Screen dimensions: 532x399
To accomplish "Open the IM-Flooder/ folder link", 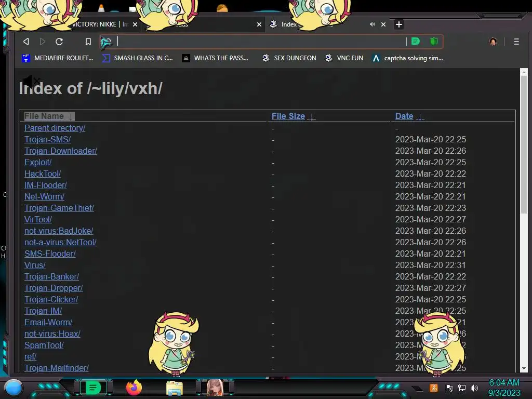I will point(46,185).
